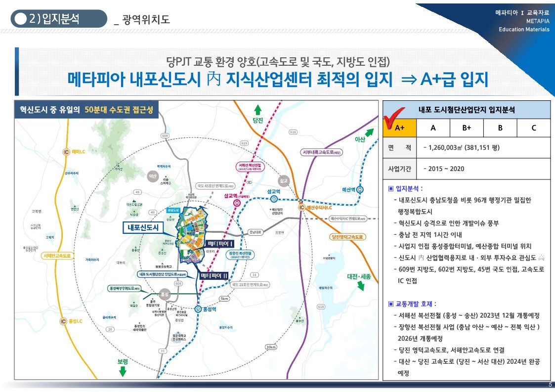This screenshot has width=555, height=392.
Task: Click the 내포 도시첨단산업단지 입지분석 table header
Action: (466, 110)
